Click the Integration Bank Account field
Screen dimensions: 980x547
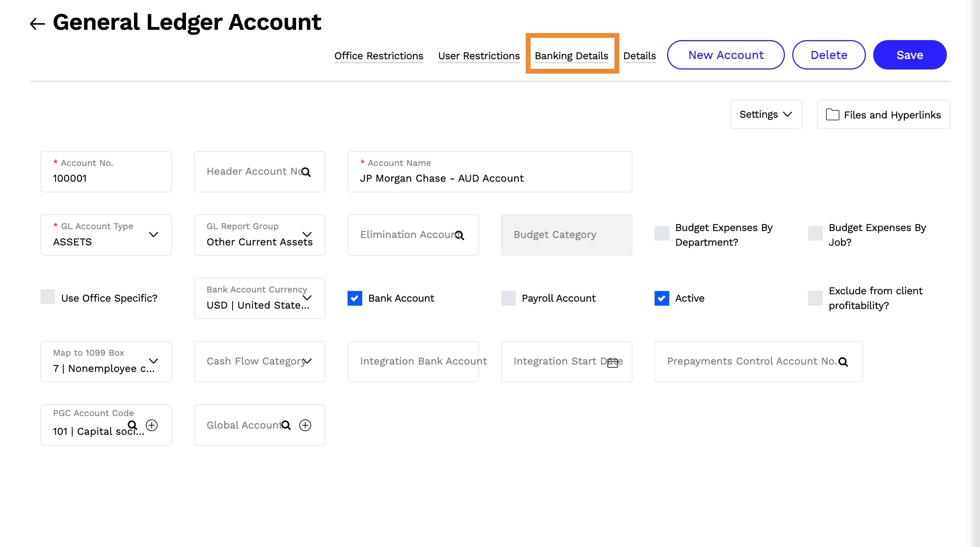coord(413,362)
